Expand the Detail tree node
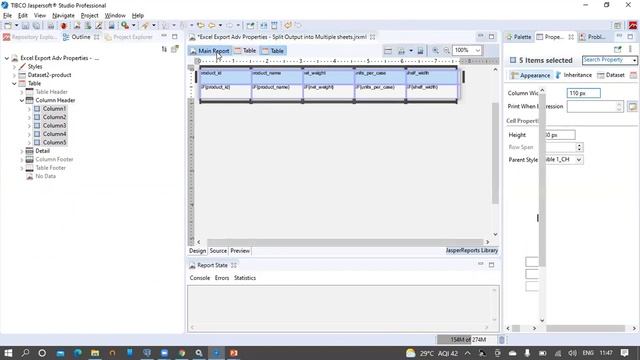 [x=22, y=151]
